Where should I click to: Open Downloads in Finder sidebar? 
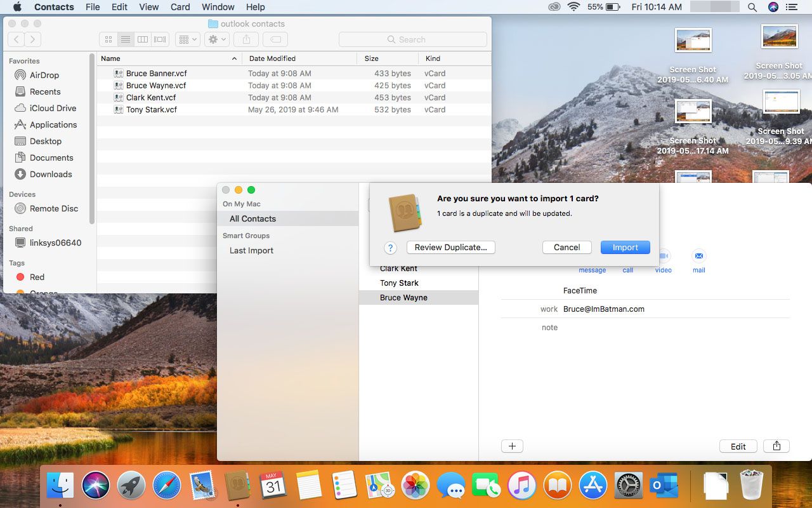click(51, 174)
